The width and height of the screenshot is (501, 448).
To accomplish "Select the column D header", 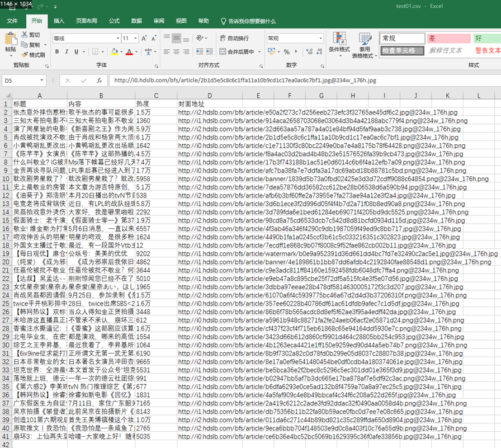I will pos(210,95).
